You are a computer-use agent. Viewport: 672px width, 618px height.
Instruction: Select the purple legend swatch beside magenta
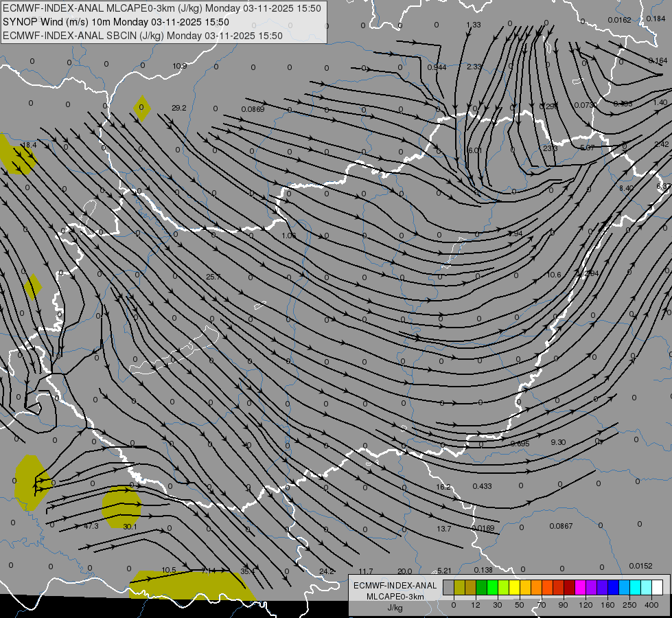click(592, 588)
